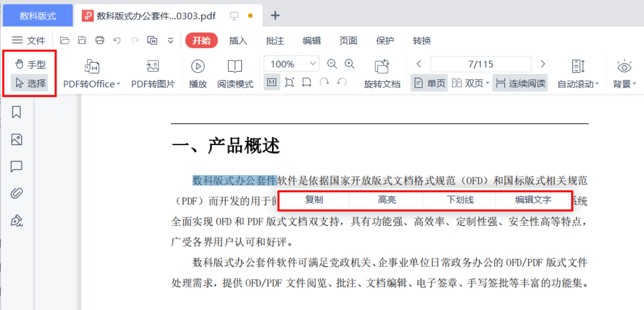This screenshot has width=644, height=310.
Task: Open the signature pen sidebar panel
Action: (17, 220)
